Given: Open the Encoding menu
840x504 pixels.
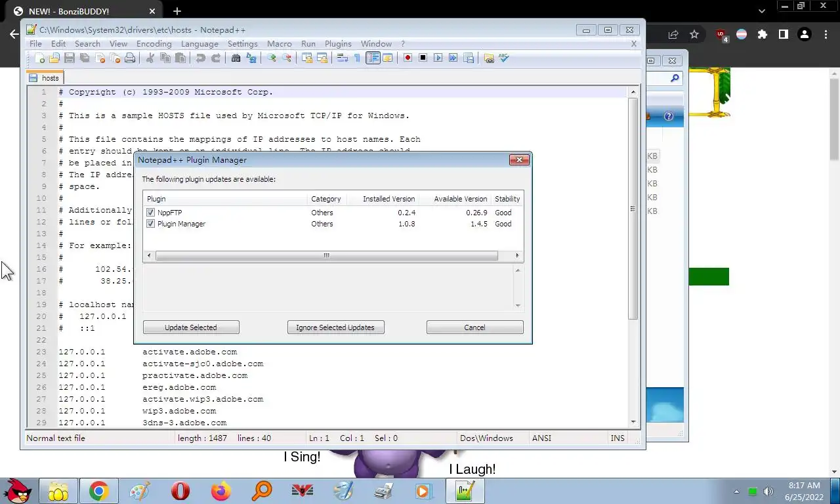Looking at the screenshot, I should 154,44.
